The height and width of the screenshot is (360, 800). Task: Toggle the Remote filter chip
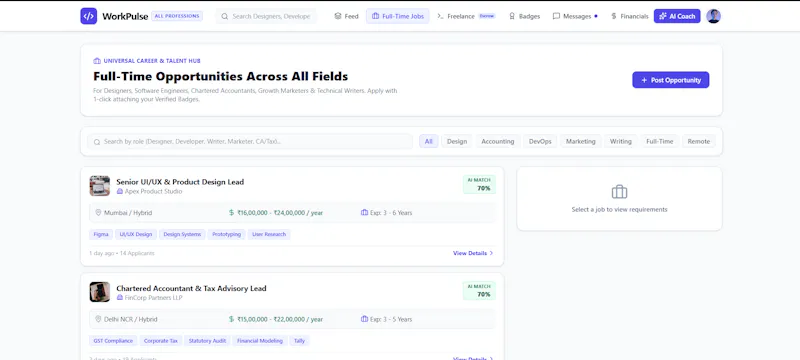point(698,141)
